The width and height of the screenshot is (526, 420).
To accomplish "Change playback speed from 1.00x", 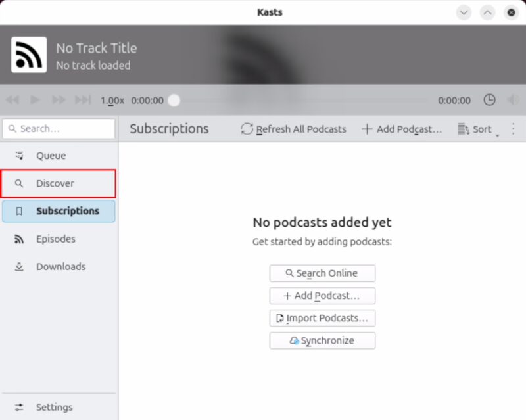I will pyautogui.click(x=112, y=100).
